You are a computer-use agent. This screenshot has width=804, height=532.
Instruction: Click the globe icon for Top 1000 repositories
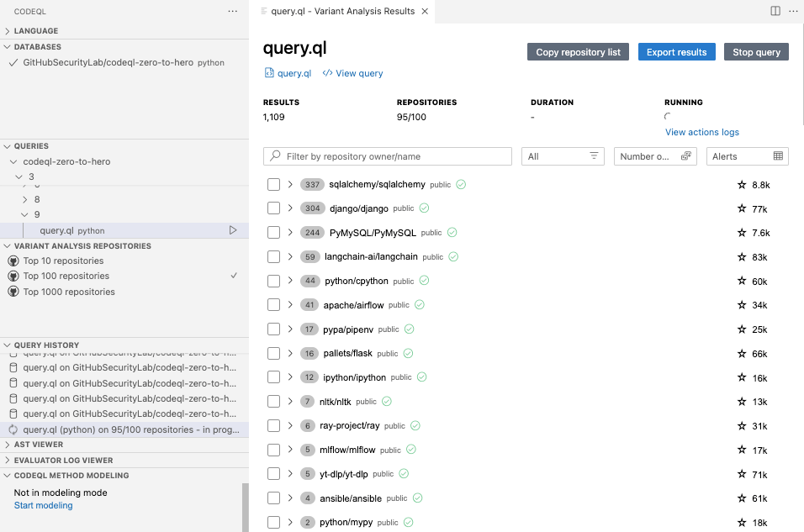click(x=13, y=292)
